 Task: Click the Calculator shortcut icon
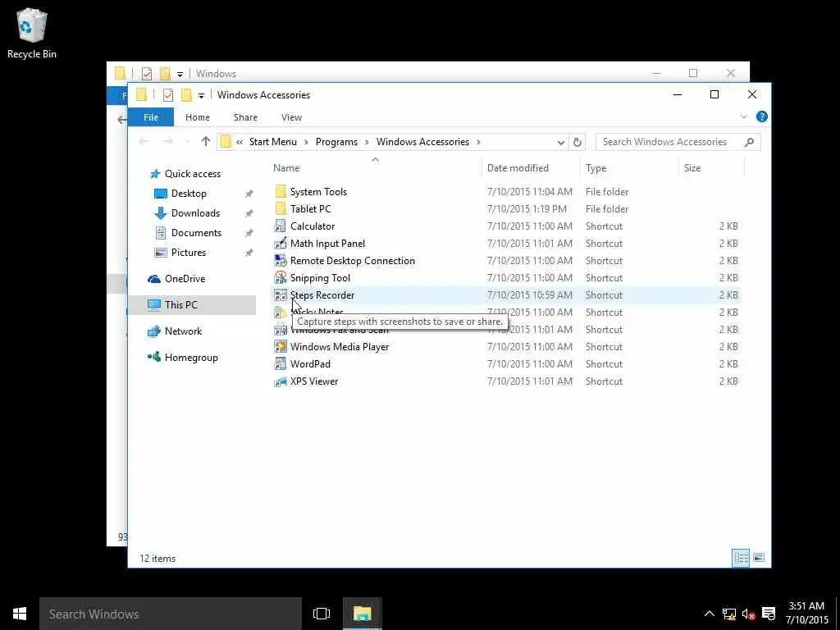(281, 226)
